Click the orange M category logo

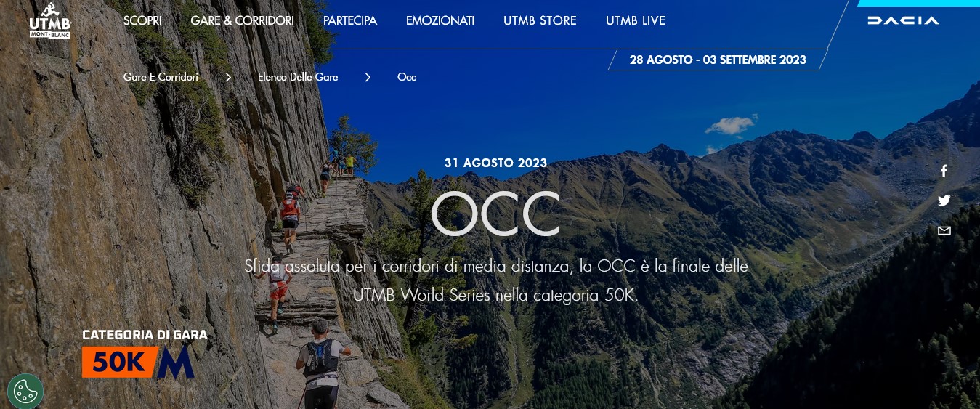(x=175, y=362)
